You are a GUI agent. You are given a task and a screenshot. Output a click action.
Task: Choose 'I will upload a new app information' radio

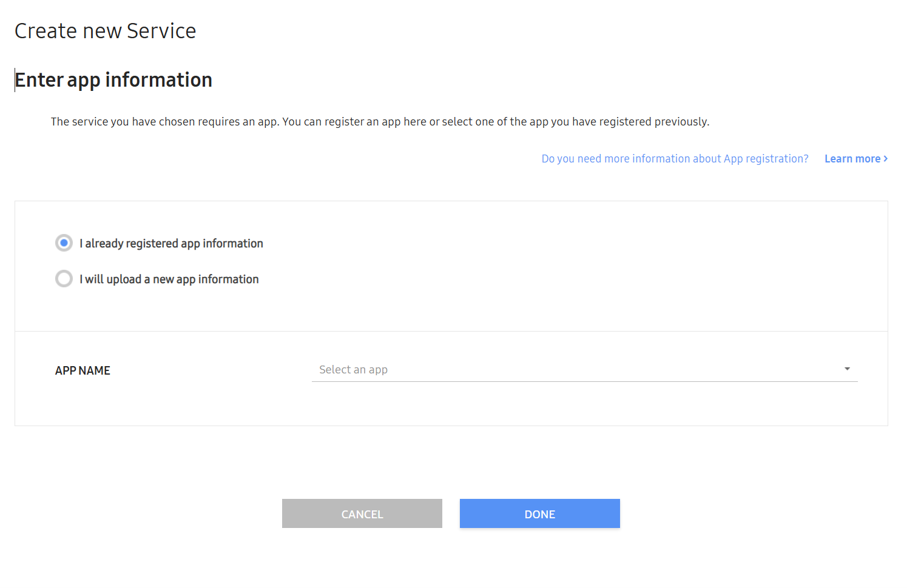(64, 279)
